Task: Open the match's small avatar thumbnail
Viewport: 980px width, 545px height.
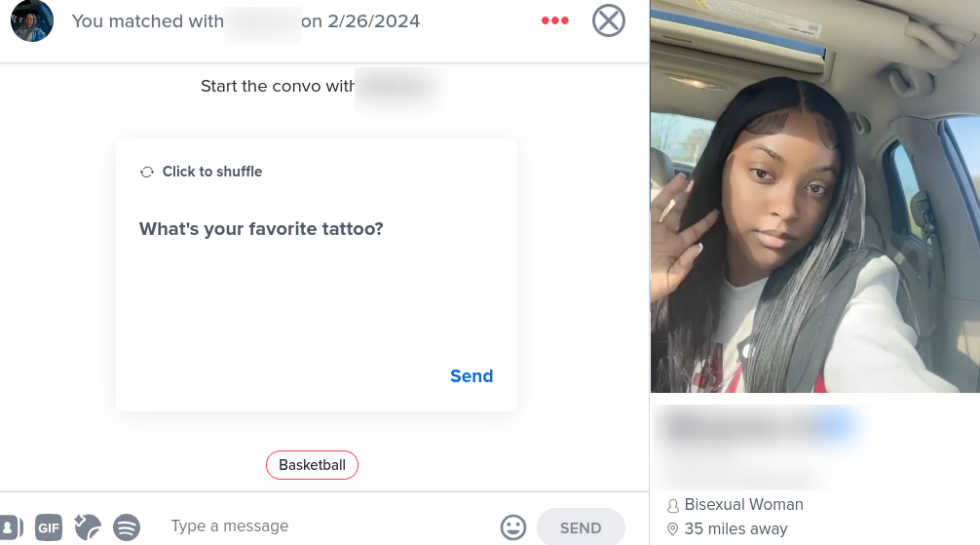Action: 32,20
